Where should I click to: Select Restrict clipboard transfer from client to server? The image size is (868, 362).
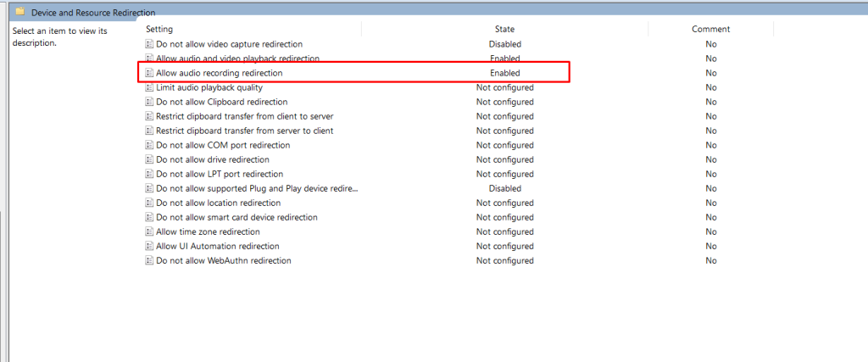(x=244, y=116)
